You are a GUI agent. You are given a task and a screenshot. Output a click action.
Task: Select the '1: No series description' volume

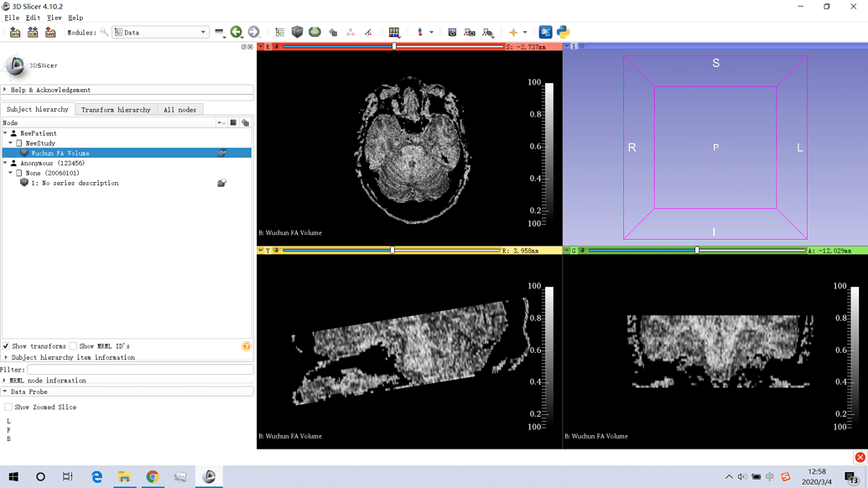(x=75, y=183)
